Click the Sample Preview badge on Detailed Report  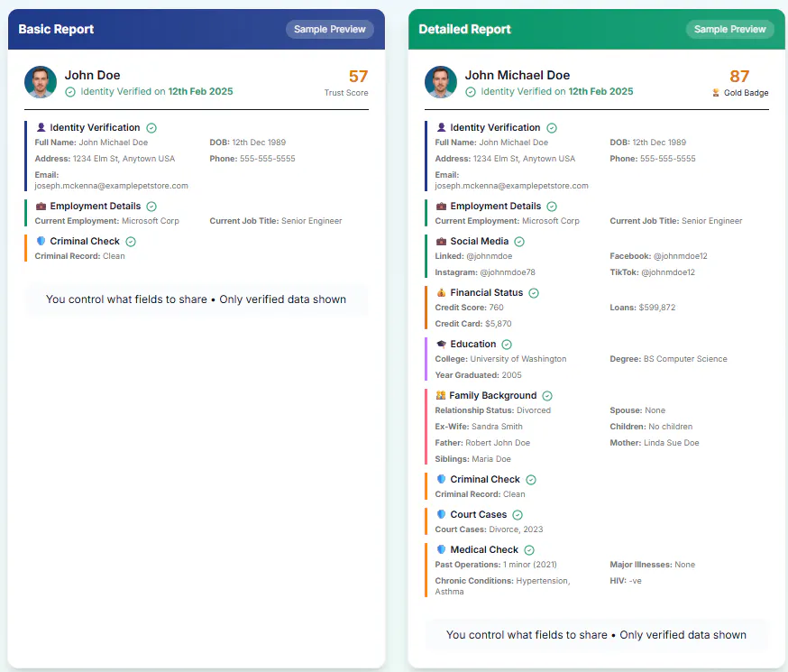729,29
